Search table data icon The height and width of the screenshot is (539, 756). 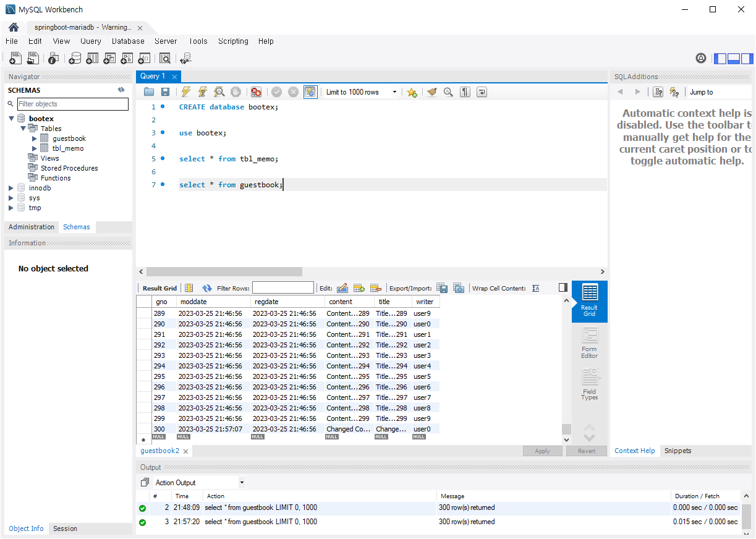pos(165,58)
